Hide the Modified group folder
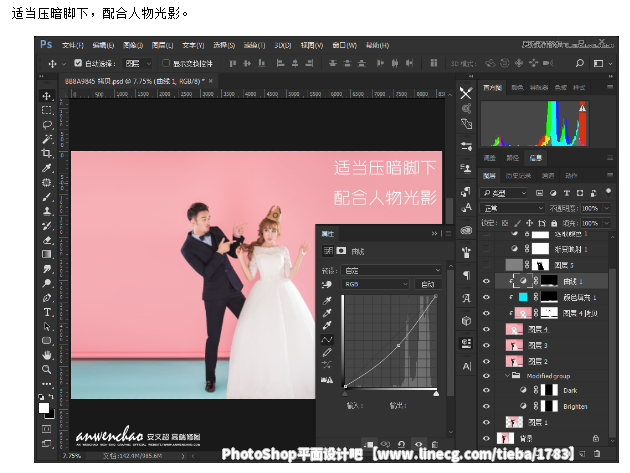The width and height of the screenshot is (630, 473). click(x=486, y=376)
